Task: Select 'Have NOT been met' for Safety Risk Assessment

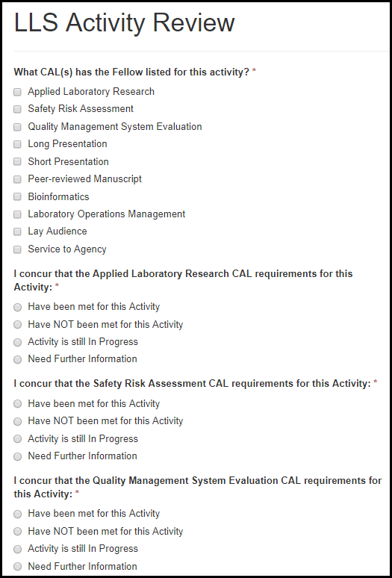Action: (x=17, y=421)
